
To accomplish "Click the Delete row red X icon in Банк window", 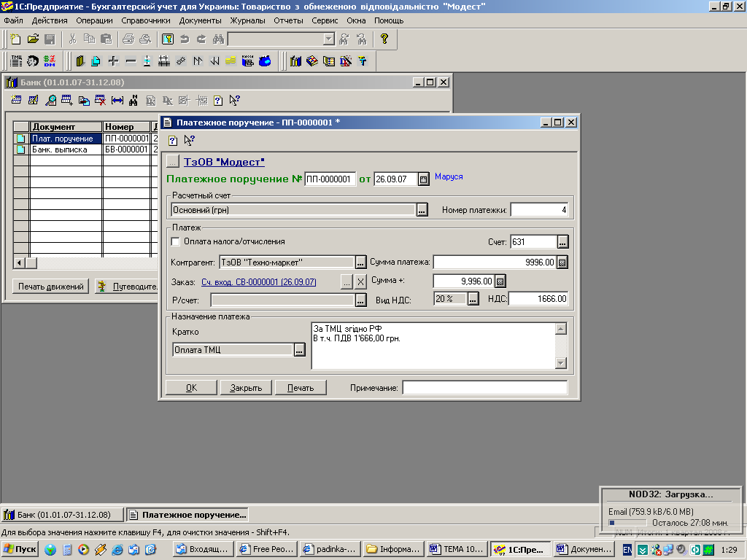I will coord(100,100).
